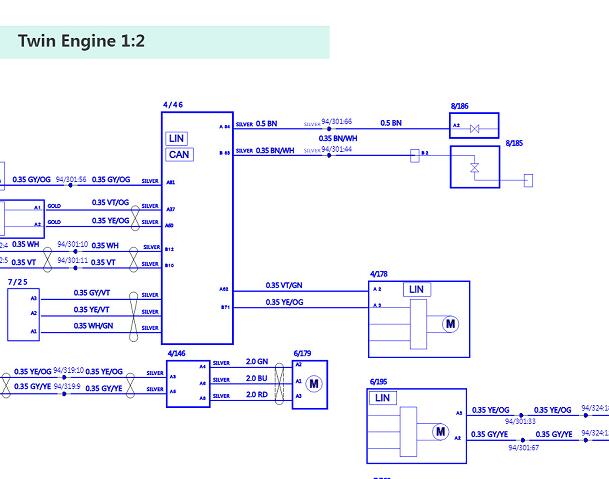This screenshot has height=479, width=609.
Task: Click the small connector box at pin B2 near 8/185
Action: coord(415,156)
